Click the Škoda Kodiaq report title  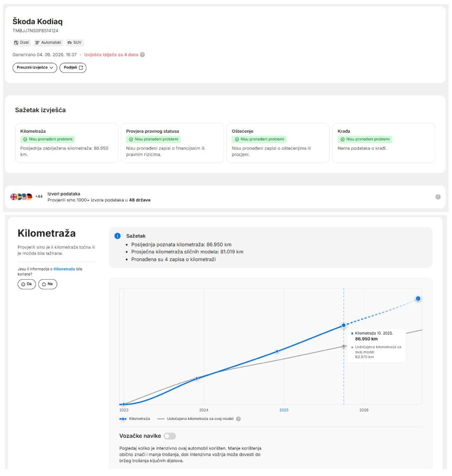pyautogui.click(x=38, y=21)
